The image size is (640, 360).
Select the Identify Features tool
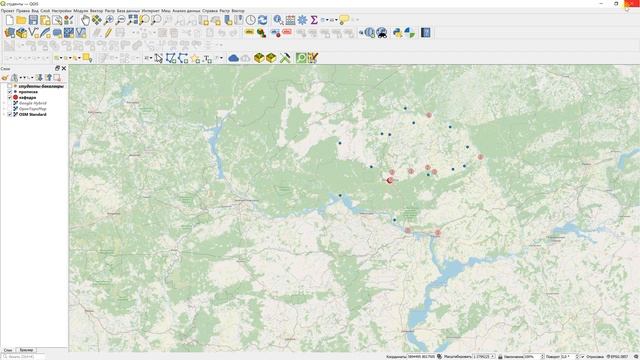tap(278, 20)
